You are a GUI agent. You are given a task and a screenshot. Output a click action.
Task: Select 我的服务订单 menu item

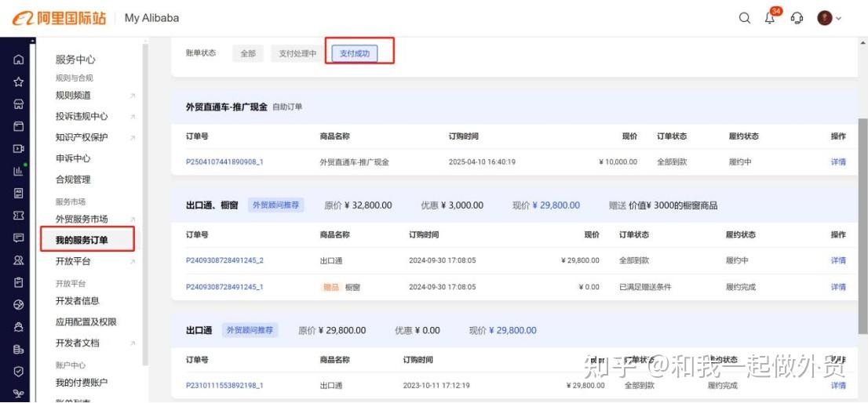(82, 240)
